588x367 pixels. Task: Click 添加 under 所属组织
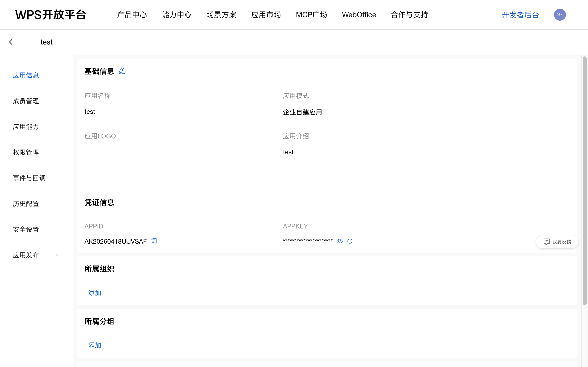tap(95, 293)
